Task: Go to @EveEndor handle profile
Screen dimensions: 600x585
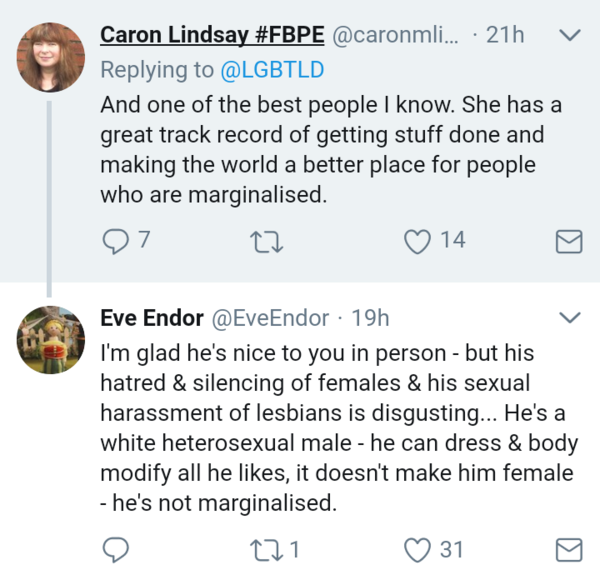Action: click(268, 318)
